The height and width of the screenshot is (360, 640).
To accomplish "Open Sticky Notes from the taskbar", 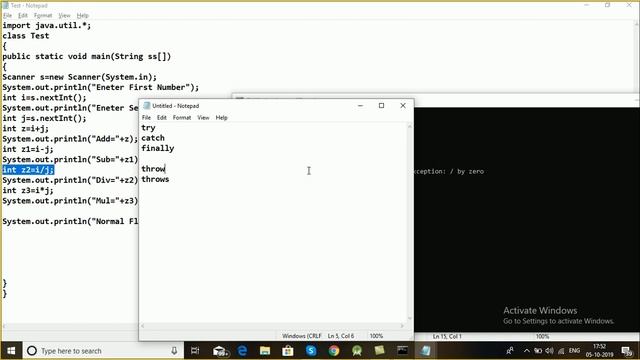I will [380, 350].
